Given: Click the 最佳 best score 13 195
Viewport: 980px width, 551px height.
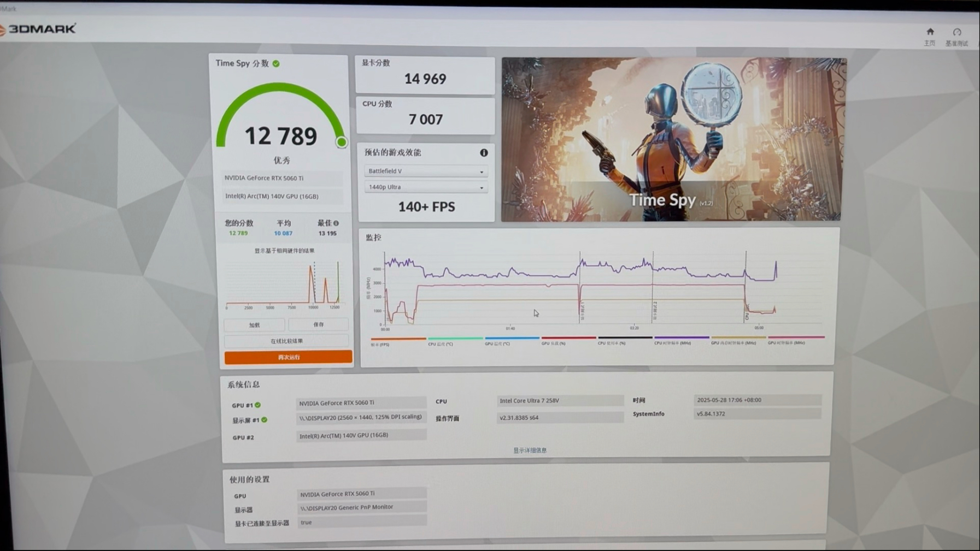Looking at the screenshot, I should click(327, 233).
